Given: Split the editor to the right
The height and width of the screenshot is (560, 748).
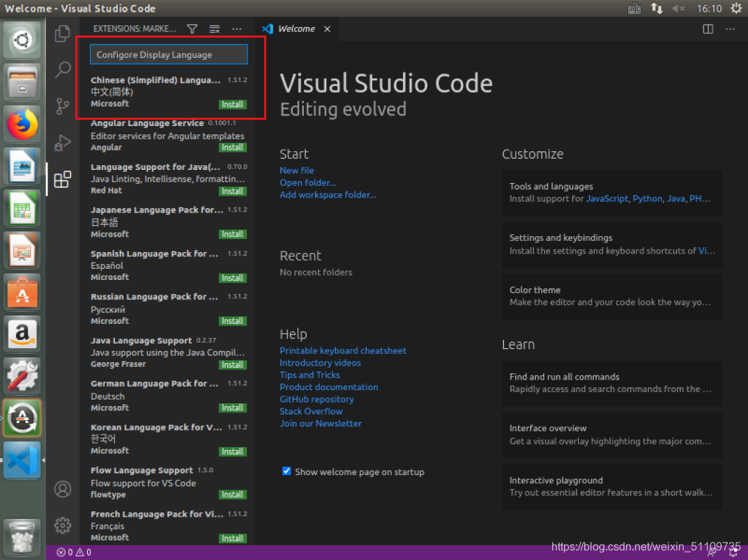Looking at the screenshot, I should click(708, 29).
